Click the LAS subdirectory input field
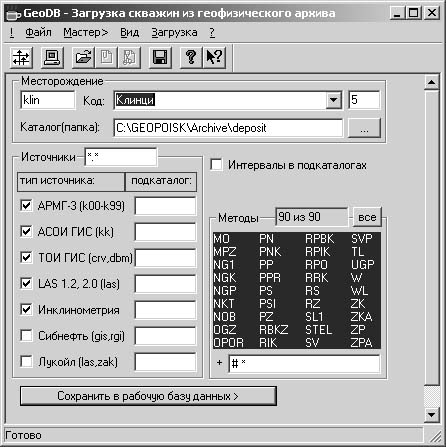446x447 pixels. 165,284
